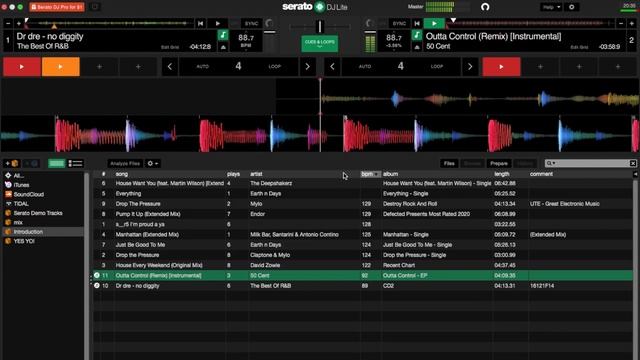Screen dimensions: 640x360
Task: Click Edit Grid on deck 1
Action: tap(170, 47)
